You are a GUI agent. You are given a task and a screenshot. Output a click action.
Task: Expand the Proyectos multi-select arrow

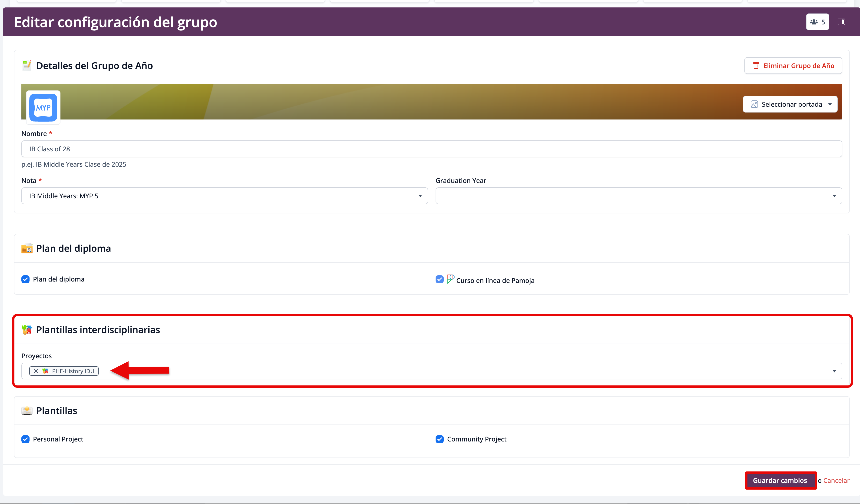click(x=834, y=371)
